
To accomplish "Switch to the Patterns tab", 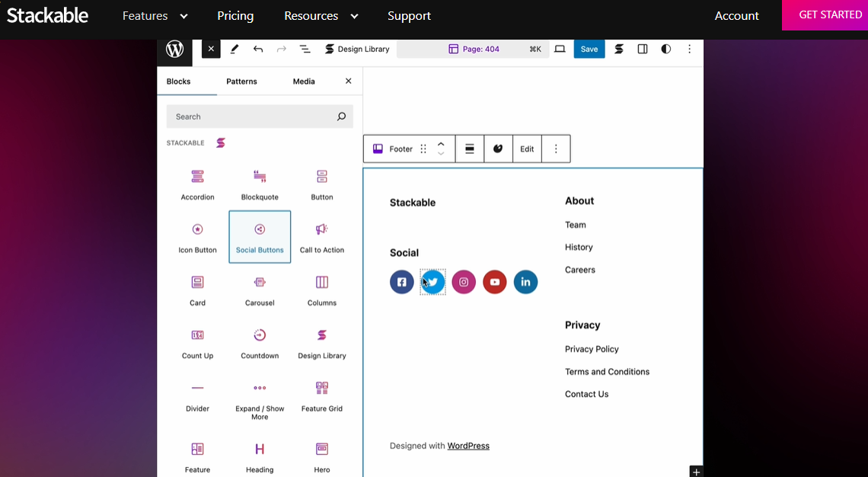I will point(241,82).
